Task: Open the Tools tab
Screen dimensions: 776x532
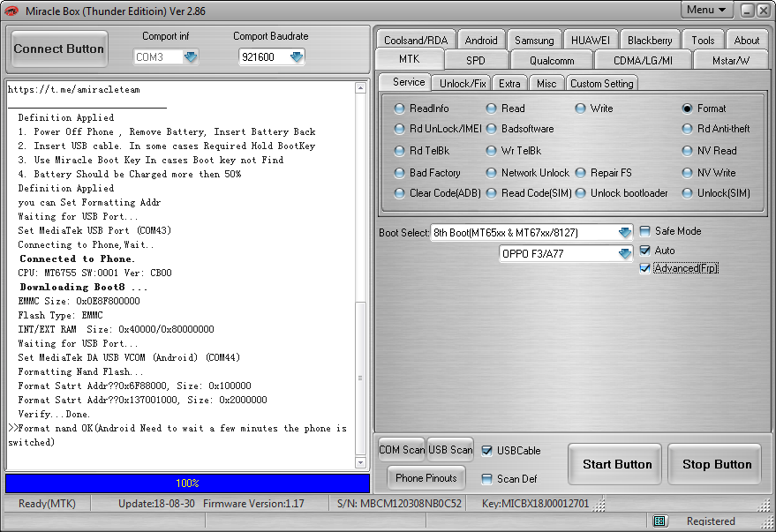Action: click(x=703, y=40)
